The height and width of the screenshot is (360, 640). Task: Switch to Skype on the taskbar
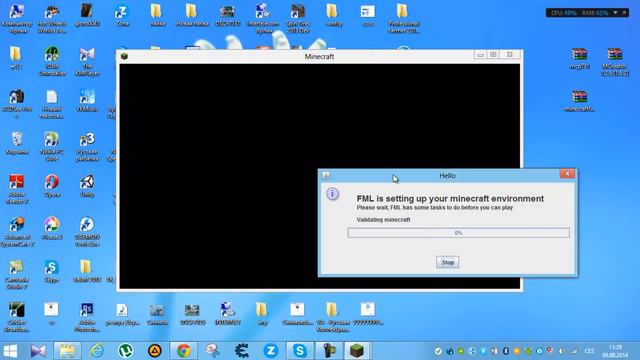[x=300, y=351]
